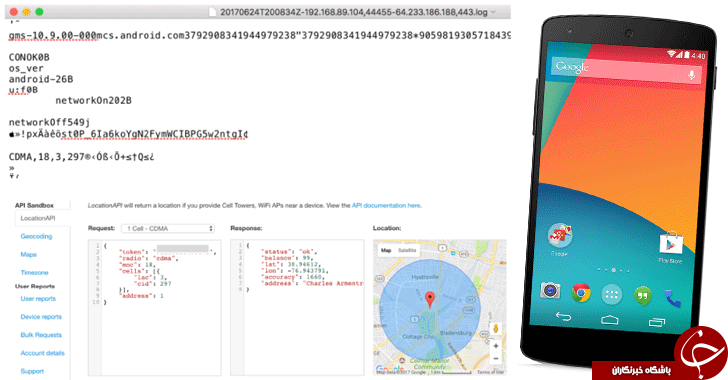728x380 pixels.
Task: Click the Bladensburg label on the map
Action: click(x=455, y=333)
